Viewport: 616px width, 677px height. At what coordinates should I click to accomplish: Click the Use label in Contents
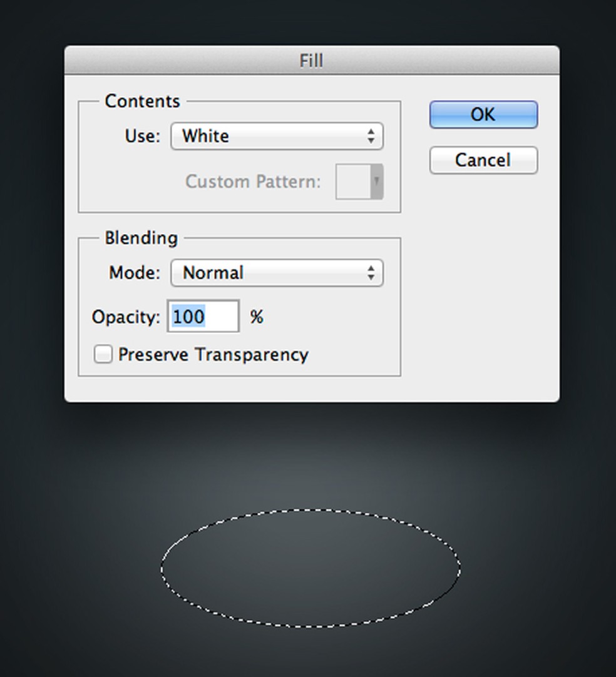click(x=143, y=136)
